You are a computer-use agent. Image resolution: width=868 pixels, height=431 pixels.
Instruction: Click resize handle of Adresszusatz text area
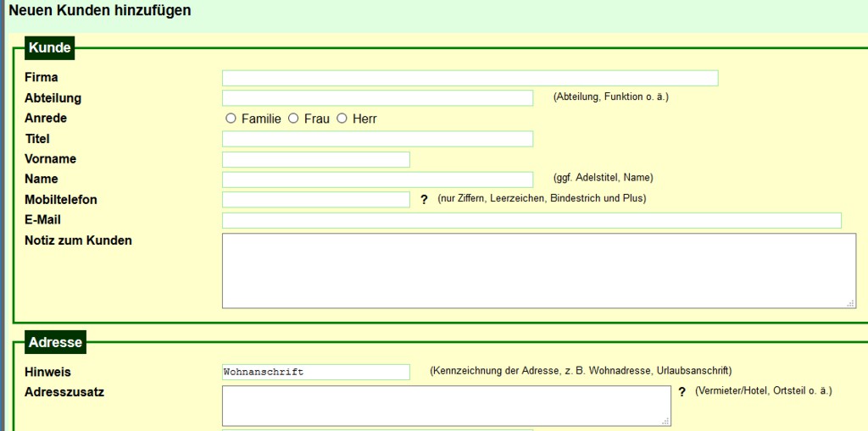(665, 420)
